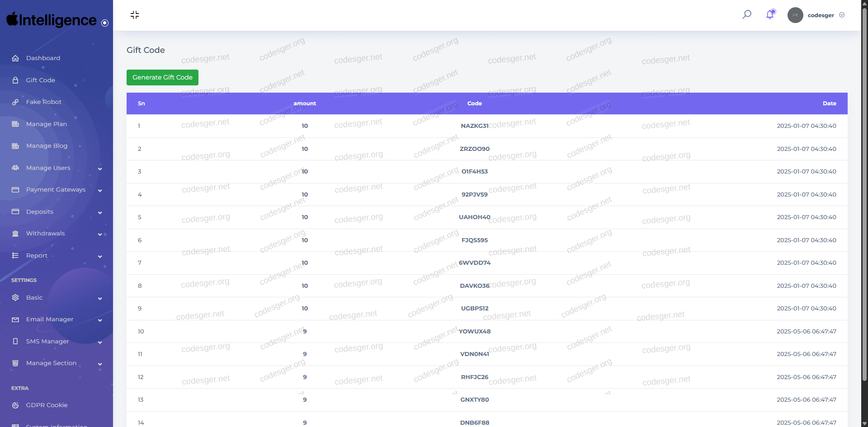
Task: Click the GDPR Cookie icon
Action: click(x=15, y=405)
